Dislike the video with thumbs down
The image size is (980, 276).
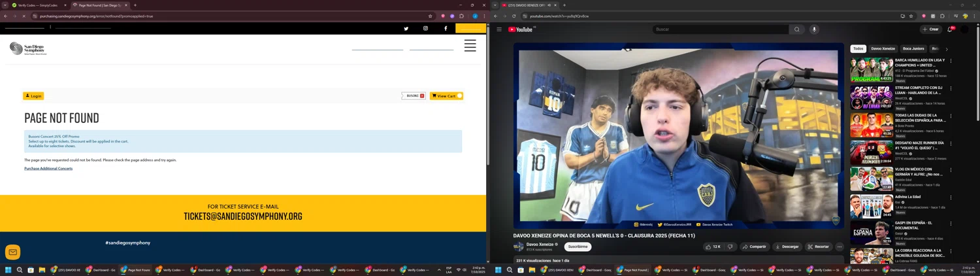click(730, 247)
